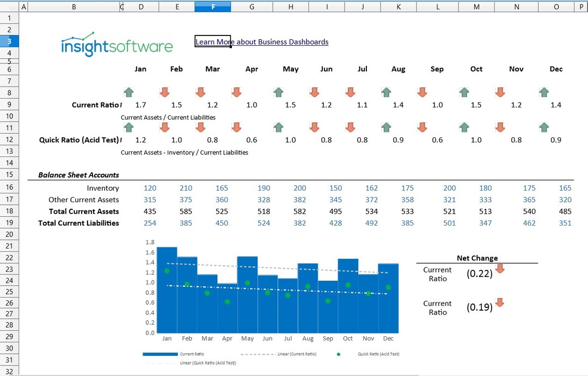Viewport: 588px width, 376px height.
Task: Click red arrow beside (0.22) net change
Action: pos(500,268)
